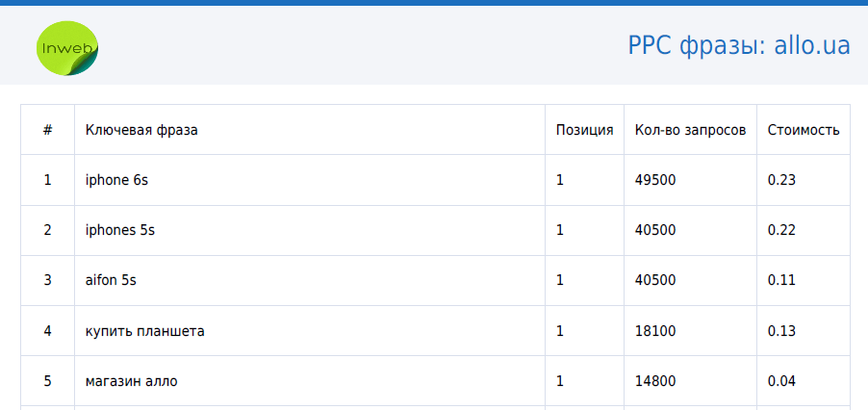Viewport: 868px width, 410px height.
Task: Click row number 3 cell
Action: [x=47, y=280]
